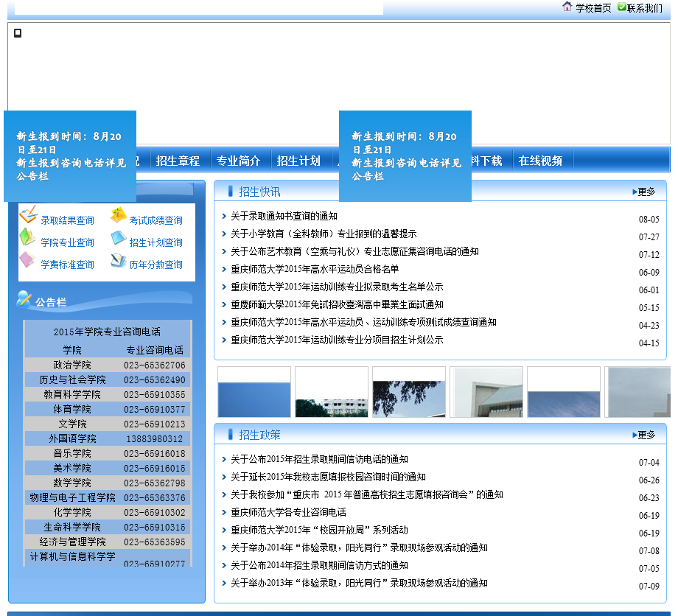Open 历年分数查询 link
Image resolution: width=678 pixels, height=616 pixels.
(x=155, y=265)
